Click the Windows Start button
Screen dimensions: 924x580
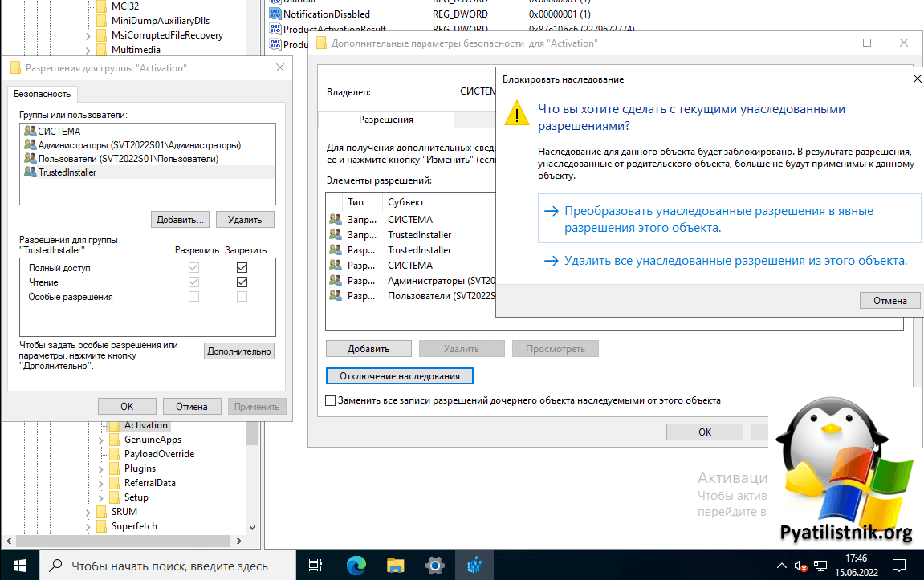coord(19,566)
